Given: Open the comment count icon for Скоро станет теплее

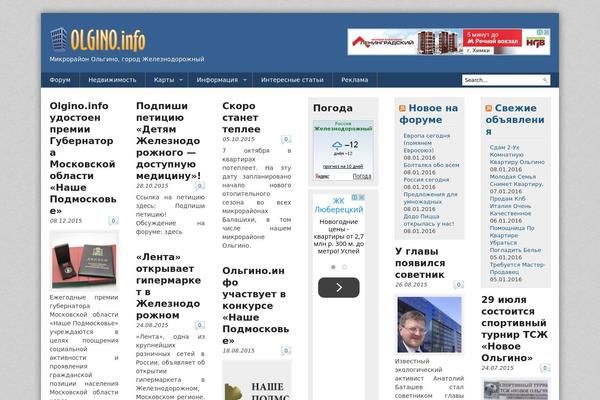Looking at the screenshot, I should (286, 139).
